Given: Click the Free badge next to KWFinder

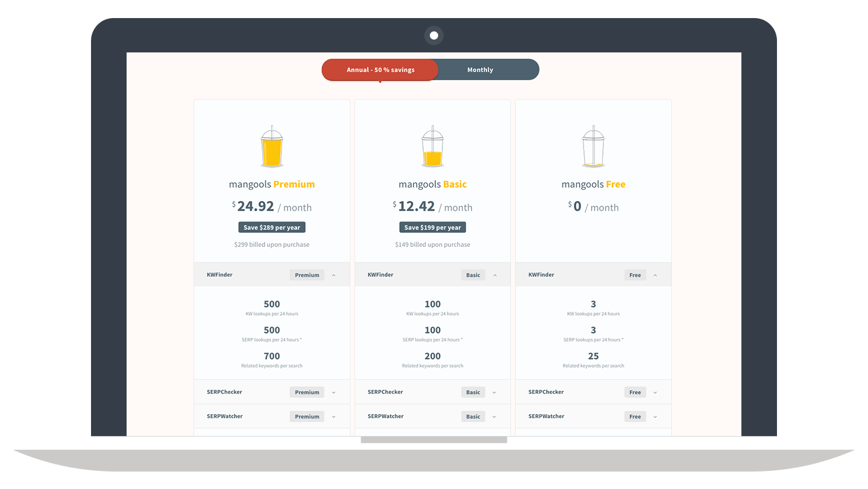Looking at the screenshot, I should click(x=635, y=275).
